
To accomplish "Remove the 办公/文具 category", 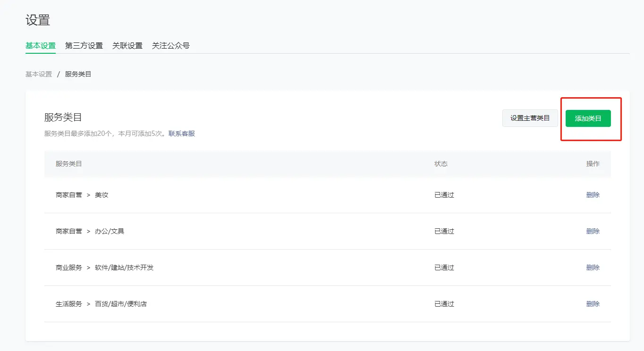I will 593,231.
